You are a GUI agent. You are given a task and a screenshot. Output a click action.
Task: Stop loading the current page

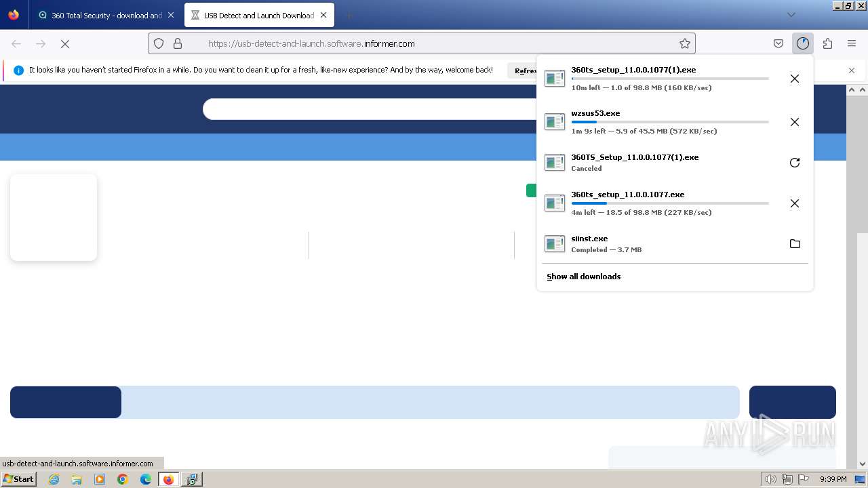pos(65,43)
